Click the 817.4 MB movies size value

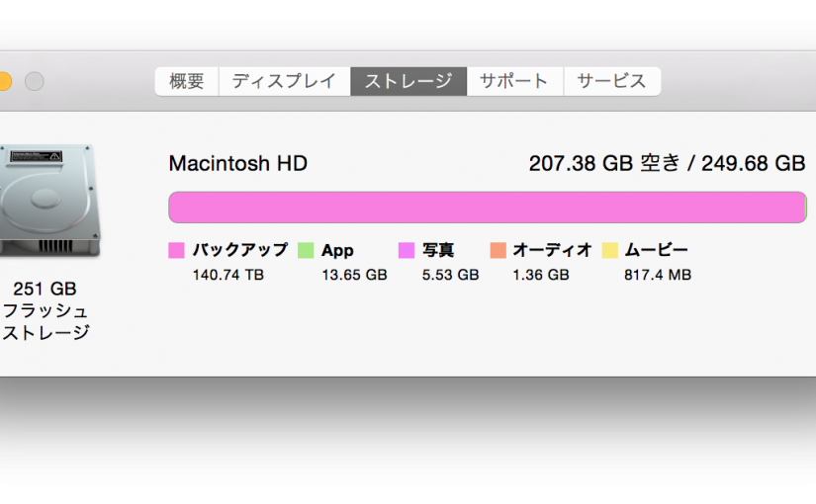(658, 275)
